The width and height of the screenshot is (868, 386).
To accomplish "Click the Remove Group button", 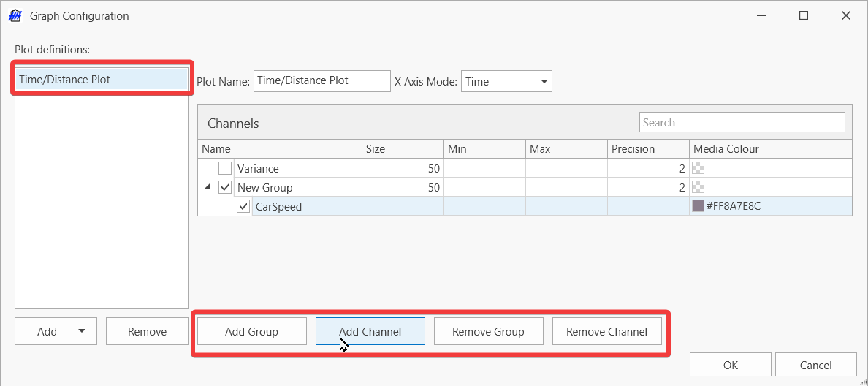I will [x=488, y=331].
